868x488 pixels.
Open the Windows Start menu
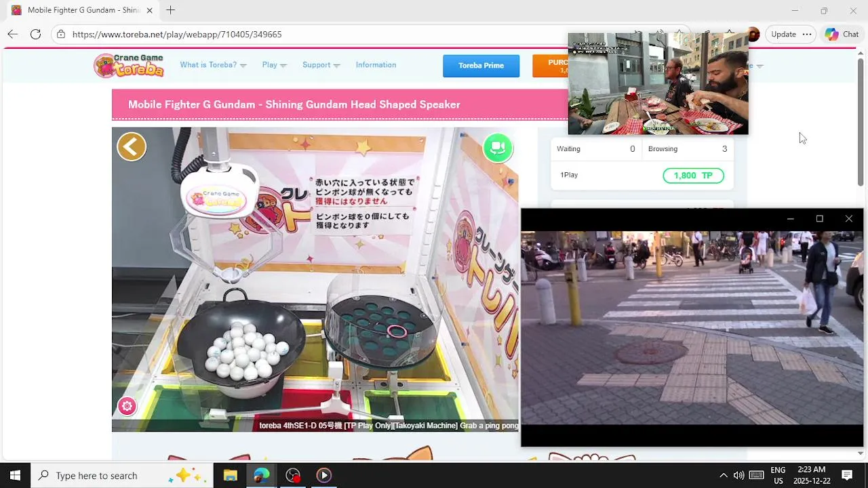click(x=15, y=475)
